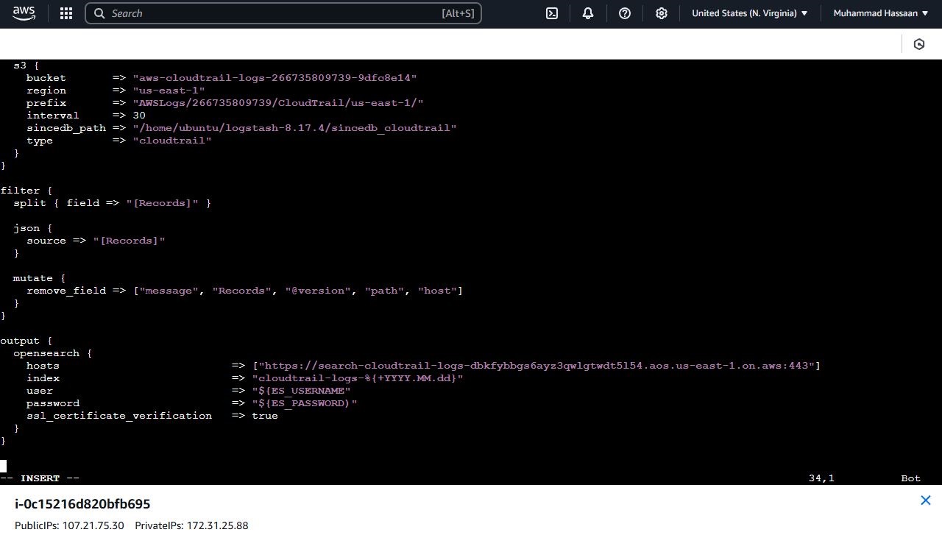Click the hosts OpenSearch URL value
This screenshot has width=942, height=560.
pyautogui.click(x=536, y=366)
